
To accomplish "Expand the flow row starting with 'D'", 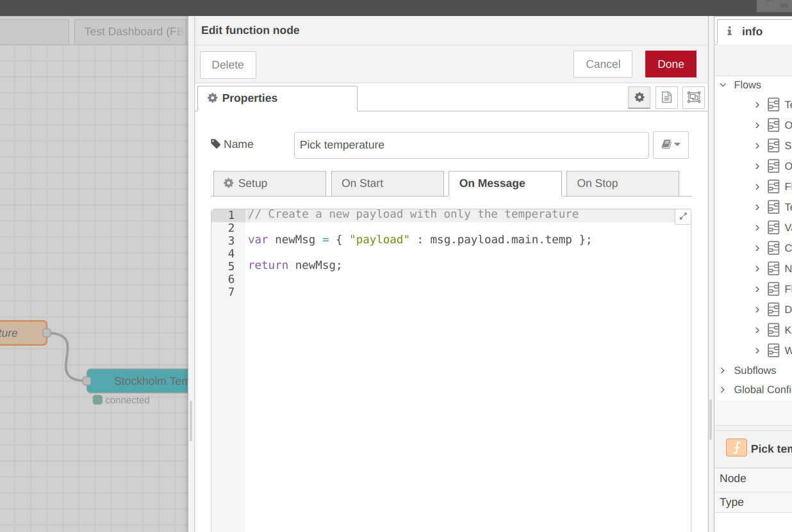I will coord(757,309).
